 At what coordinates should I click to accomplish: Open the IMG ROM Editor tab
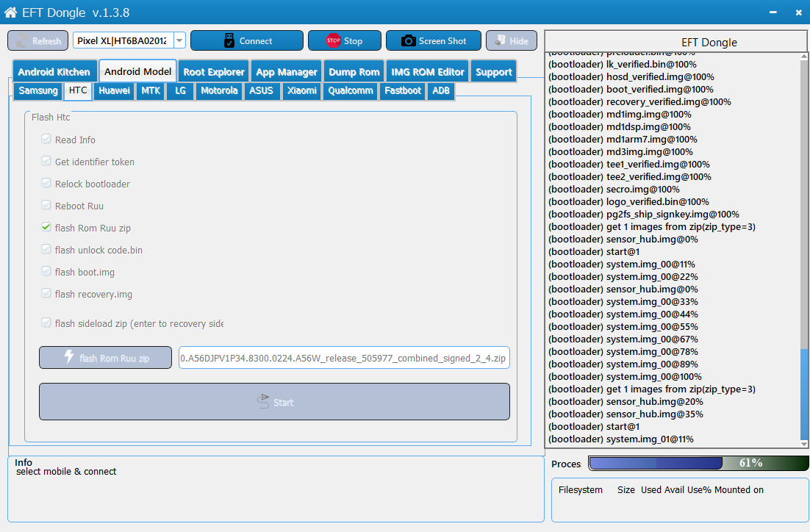point(428,72)
